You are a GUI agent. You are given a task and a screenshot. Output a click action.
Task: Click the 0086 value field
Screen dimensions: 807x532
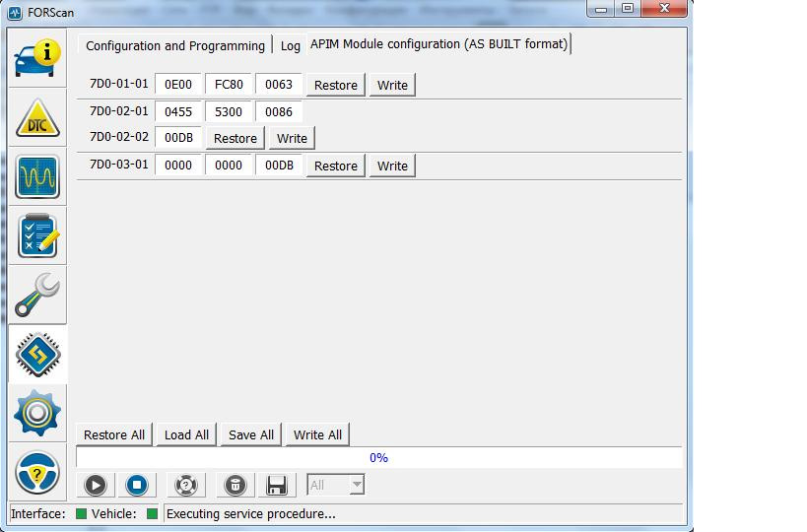(279, 111)
